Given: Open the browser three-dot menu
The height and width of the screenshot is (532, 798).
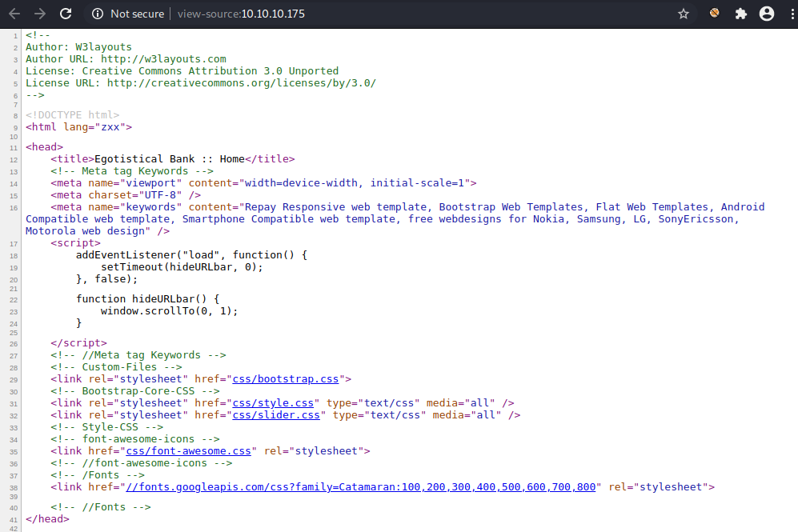Looking at the screenshot, I should pos(792,14).
